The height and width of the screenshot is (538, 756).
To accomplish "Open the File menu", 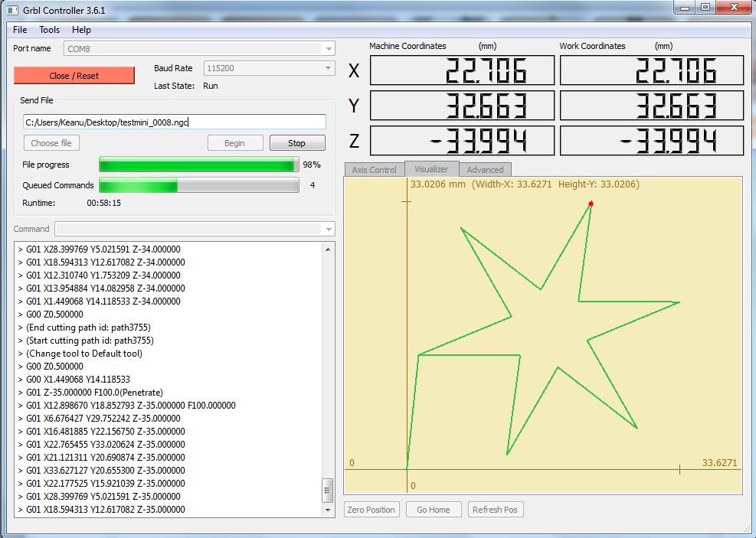I will (x=20, y=30).
